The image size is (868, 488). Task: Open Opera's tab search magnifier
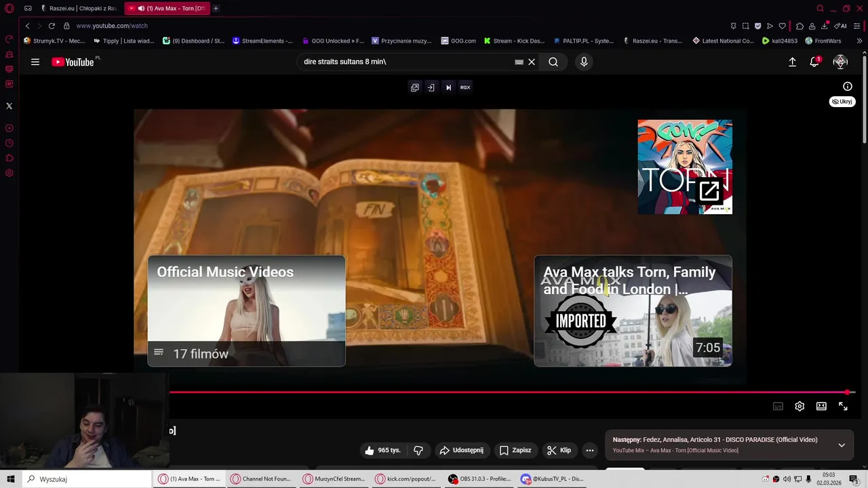coord(820,8)
